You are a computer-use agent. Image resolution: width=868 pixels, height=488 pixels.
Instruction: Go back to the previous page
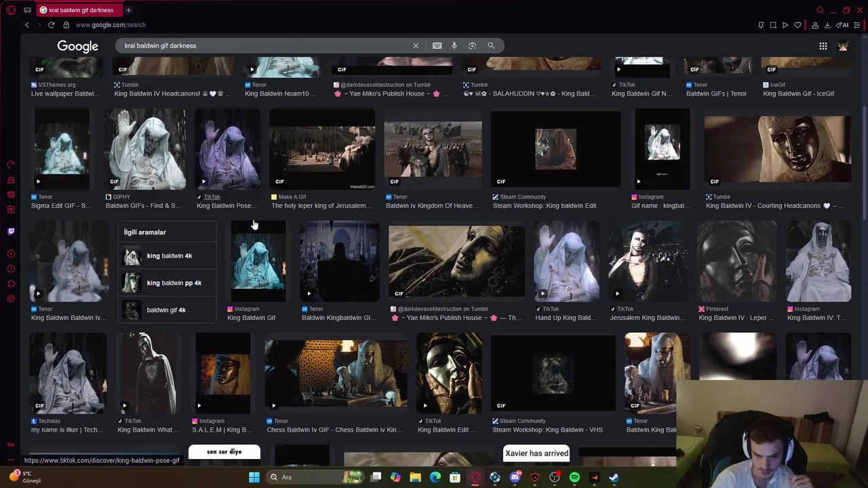[x=27, y=25]
